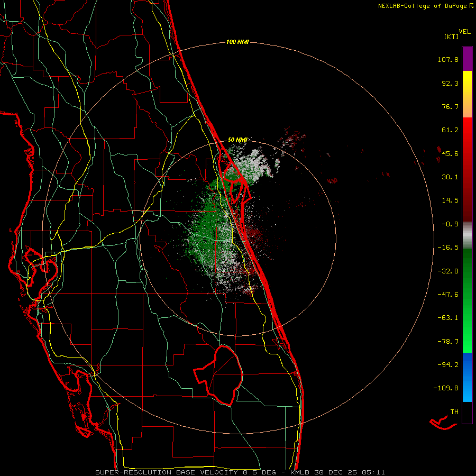Select the 30.1 velocity scale value
476x476 pixels.
450,177
